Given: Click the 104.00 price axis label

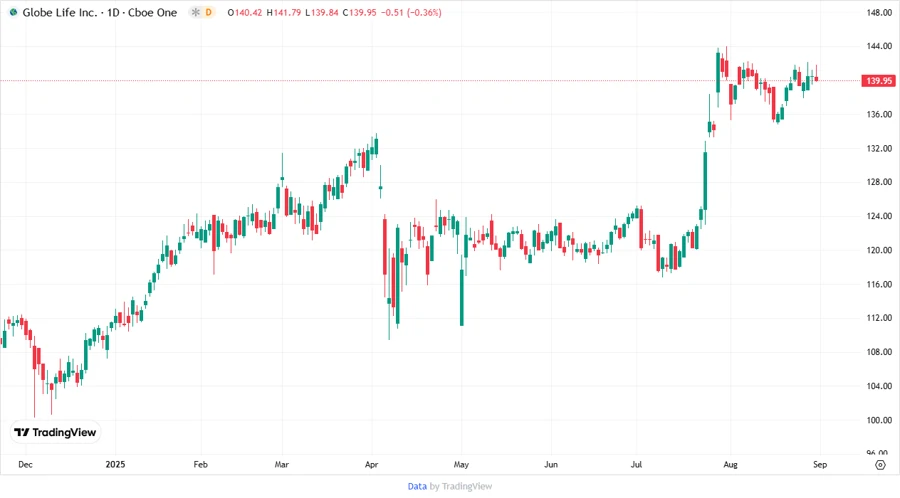Looking at the screenshot, I should (x=879, y=386).
